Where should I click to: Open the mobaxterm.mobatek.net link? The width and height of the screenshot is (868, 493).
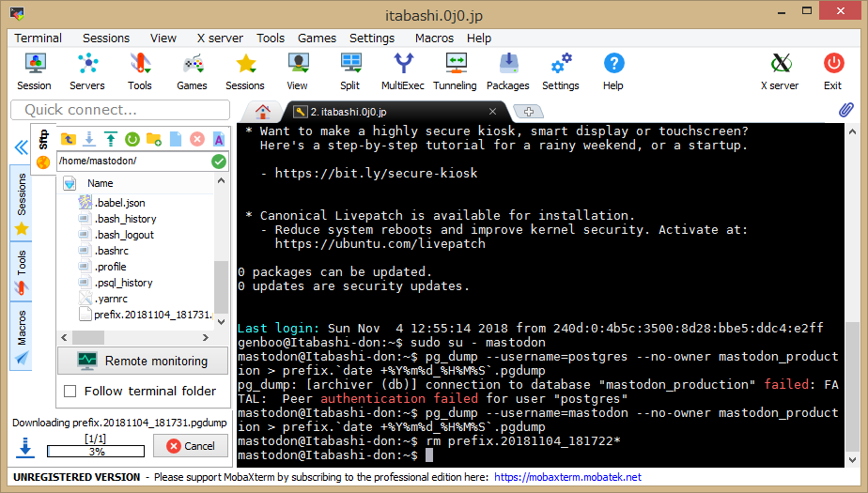point(567,477)
